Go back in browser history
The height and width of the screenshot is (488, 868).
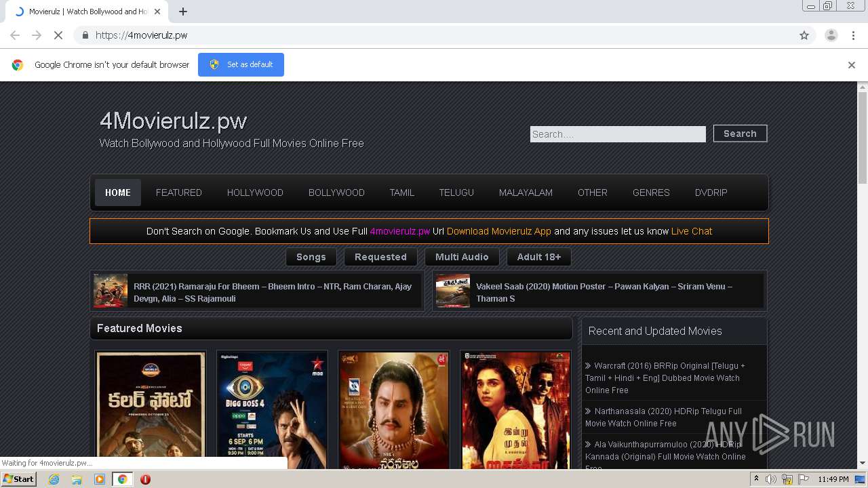point(15,35)
